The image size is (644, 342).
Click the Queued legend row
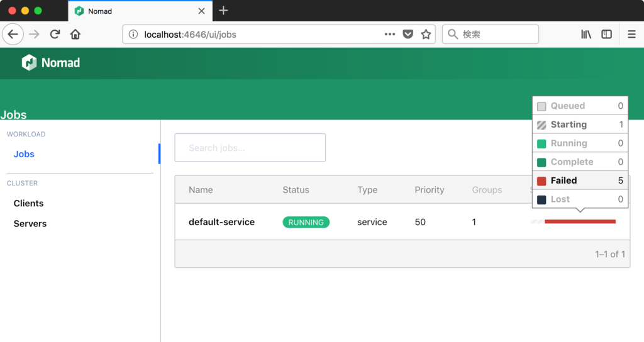[x=580, y=106]
